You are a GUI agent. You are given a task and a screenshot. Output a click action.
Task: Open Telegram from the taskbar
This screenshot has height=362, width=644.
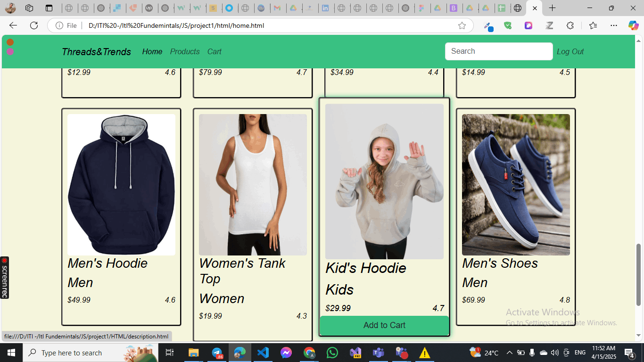click(x=217, y=353)
